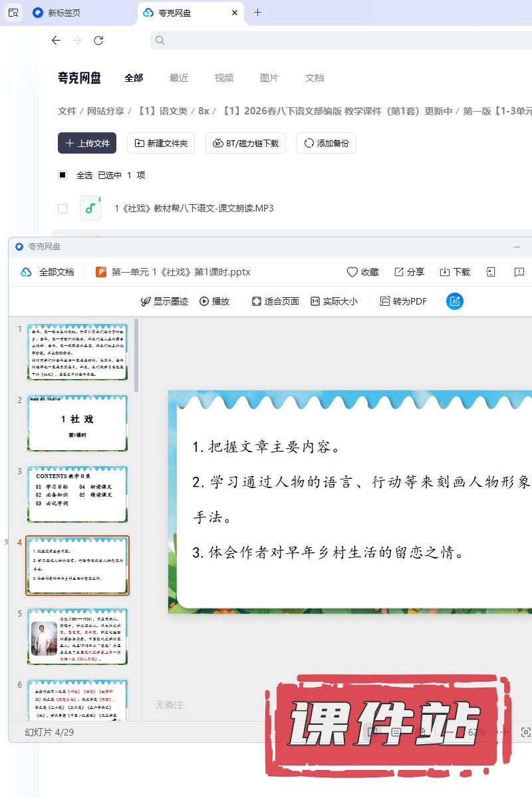532x798 pixels.
Task: Open 全部文档 cloud documents list
Action: (47, 272)
